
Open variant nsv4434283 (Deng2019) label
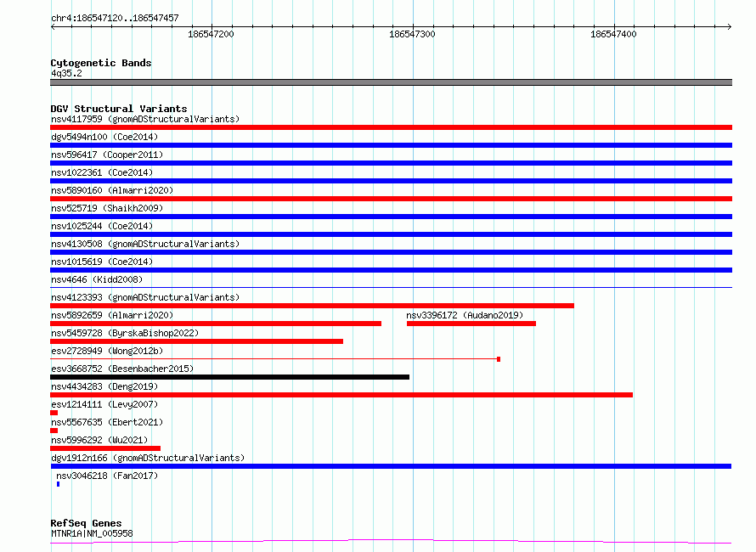click(104, 386)
